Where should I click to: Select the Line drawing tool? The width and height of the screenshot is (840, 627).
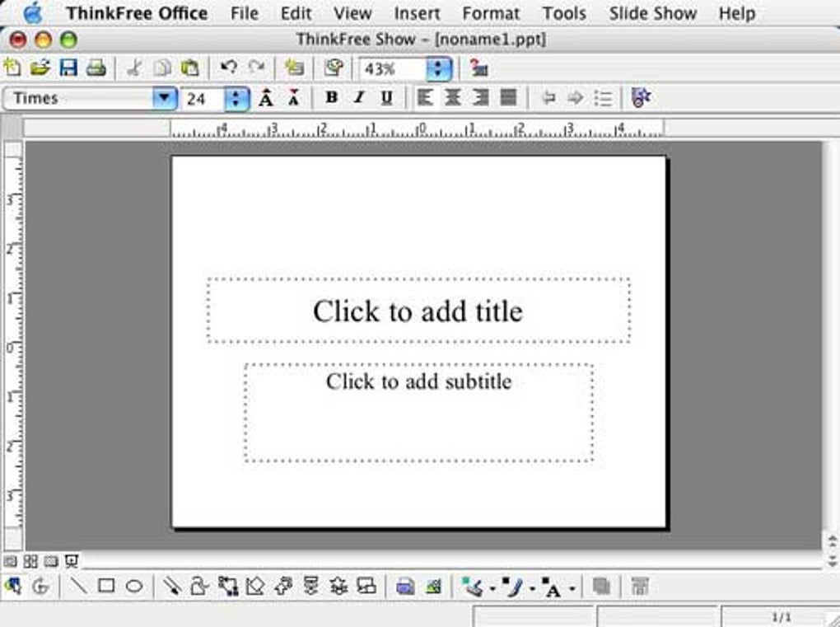[x=79, y=586]
